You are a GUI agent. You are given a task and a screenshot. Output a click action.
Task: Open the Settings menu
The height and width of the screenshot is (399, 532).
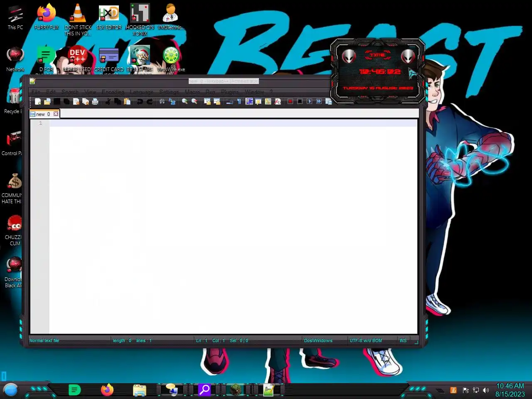point(169,92)
